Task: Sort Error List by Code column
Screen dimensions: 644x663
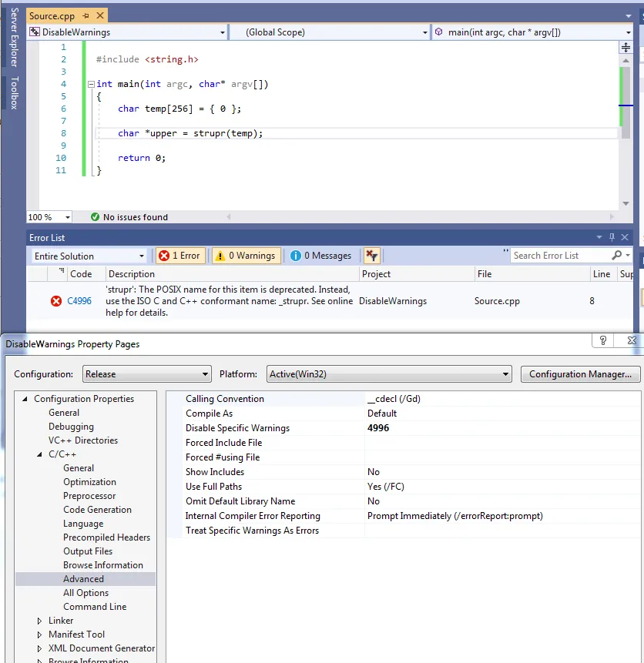Action: 81,274
